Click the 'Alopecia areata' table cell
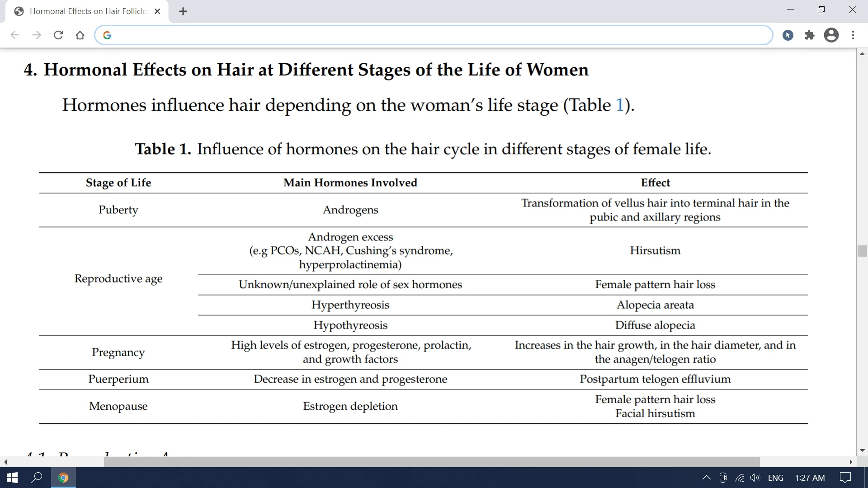 (655, 305)
